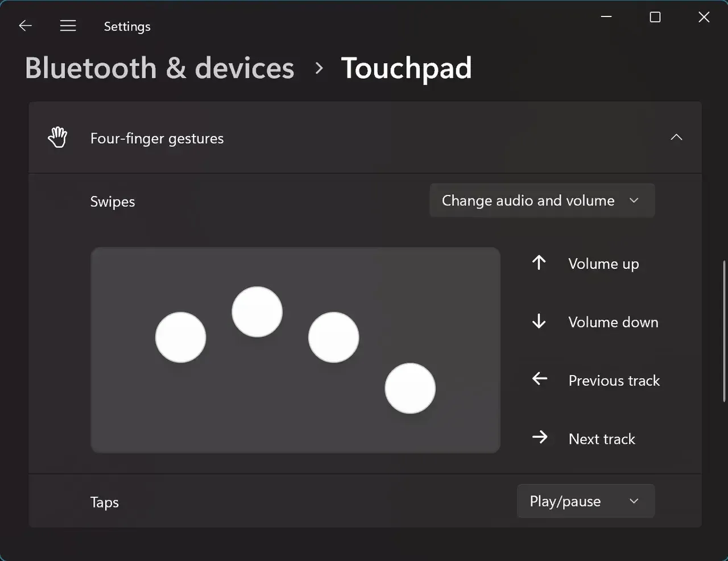
Task: Click the Volume up arrow icon
Action: tap(539, 263)
